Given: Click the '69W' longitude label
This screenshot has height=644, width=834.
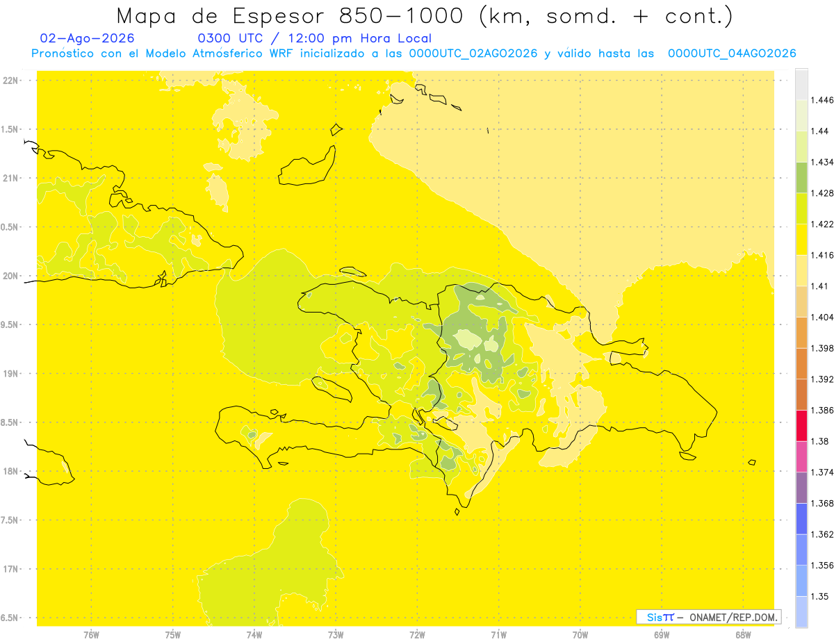Looking at the screenshot, I should pyautogui.click(x=662, y=634).
